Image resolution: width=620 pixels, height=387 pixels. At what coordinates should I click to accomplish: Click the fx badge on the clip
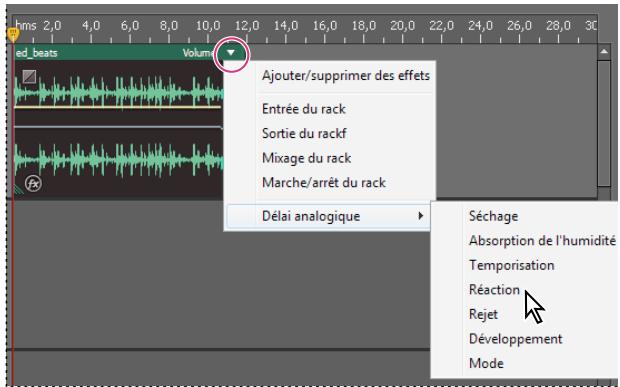click(x=33, y=183)
